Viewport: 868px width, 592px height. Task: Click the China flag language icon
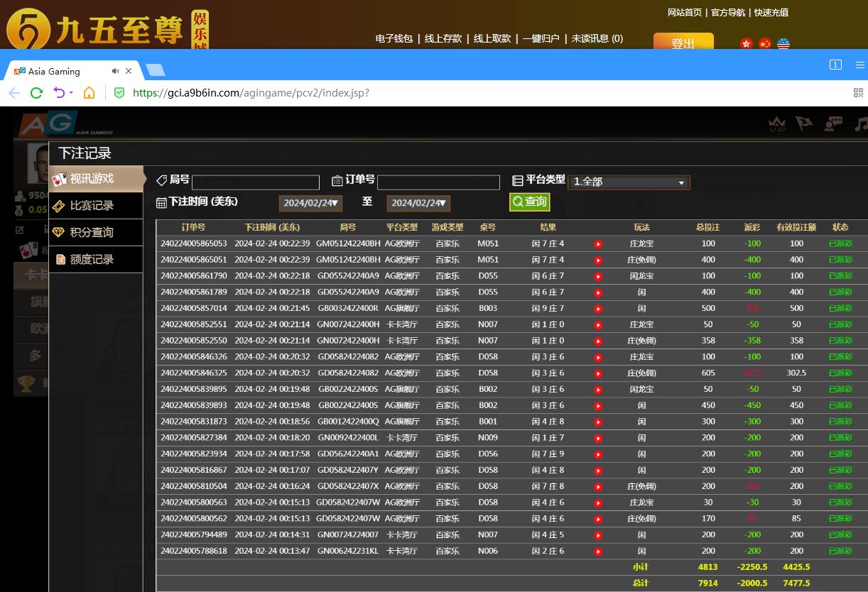(x=764, y=43)
